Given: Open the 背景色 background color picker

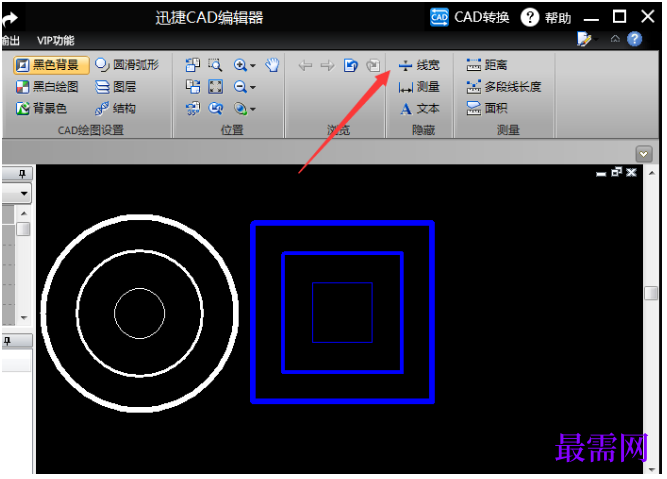Looking at the screenshot, I should pos(42,108).
